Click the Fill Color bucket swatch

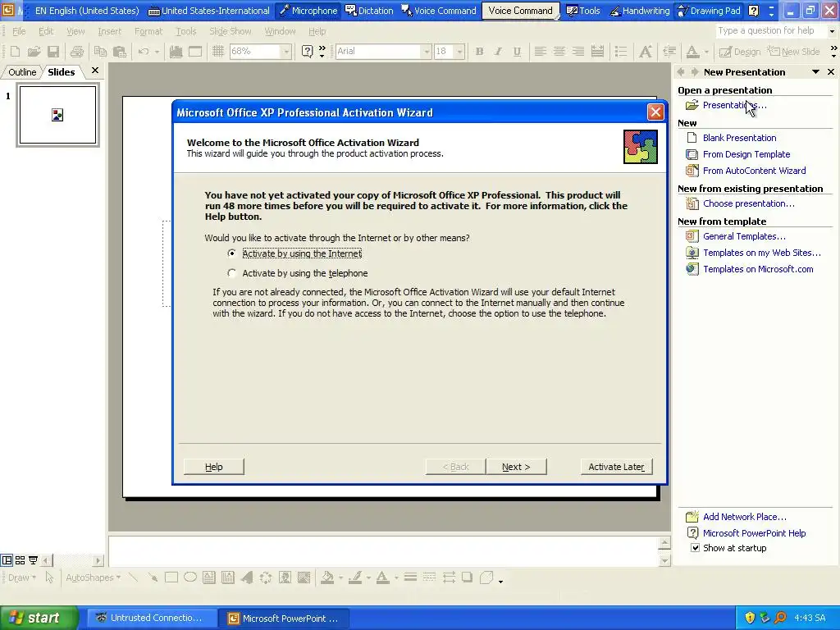tap(327, 577)
